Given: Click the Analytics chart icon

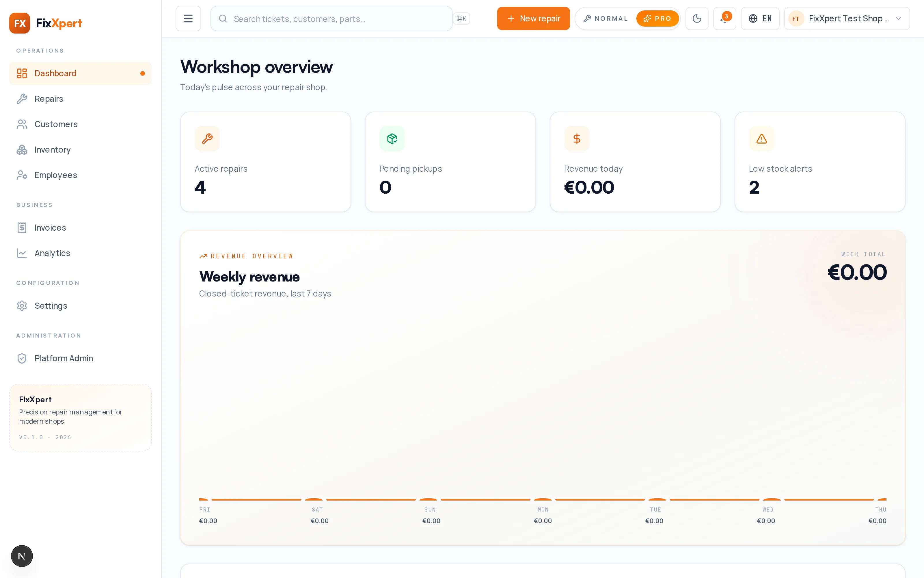Looking at the screenshot, I should click(x=22, y=253).
